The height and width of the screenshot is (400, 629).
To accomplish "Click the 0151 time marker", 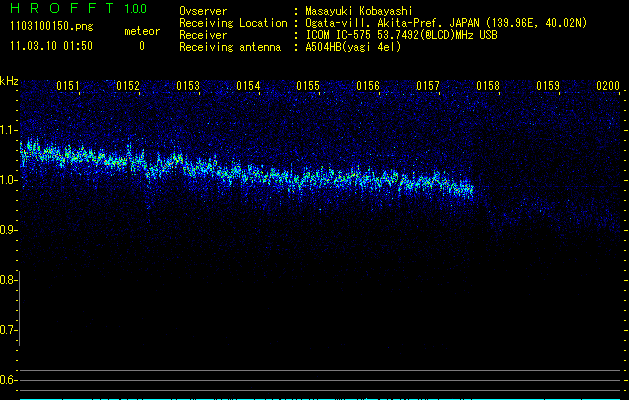I will [x=68, y=86].
